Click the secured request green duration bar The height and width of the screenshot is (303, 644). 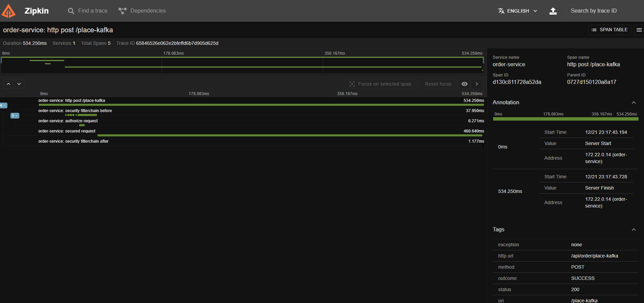point(290,135)
